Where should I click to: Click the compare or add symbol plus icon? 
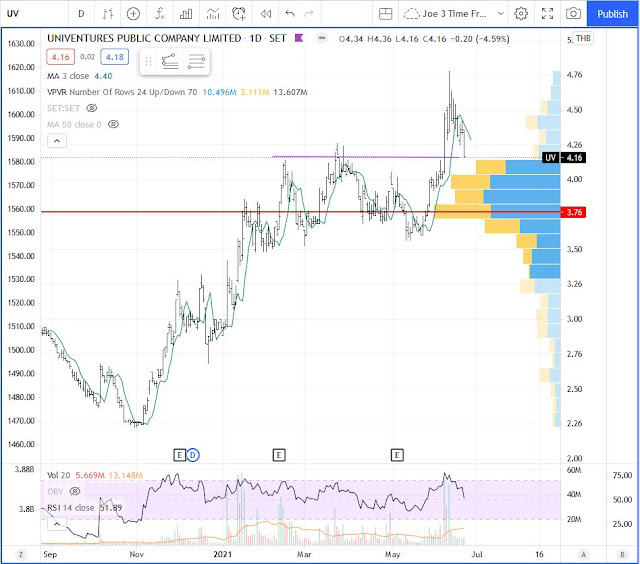(133, 14)
